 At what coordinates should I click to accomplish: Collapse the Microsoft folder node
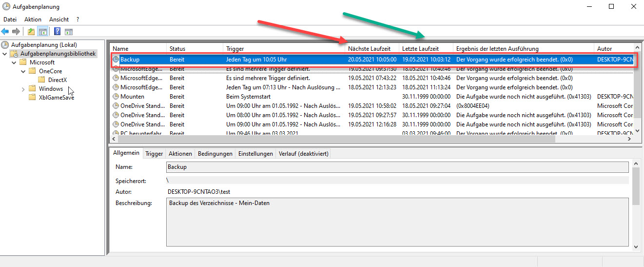pyautogui.click(x=14, y=62)
